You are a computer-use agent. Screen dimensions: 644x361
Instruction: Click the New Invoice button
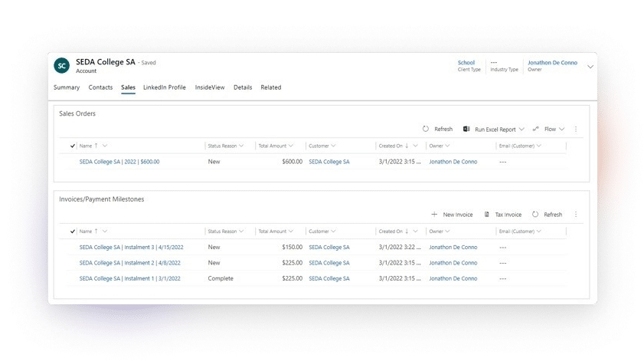point(452,215)
